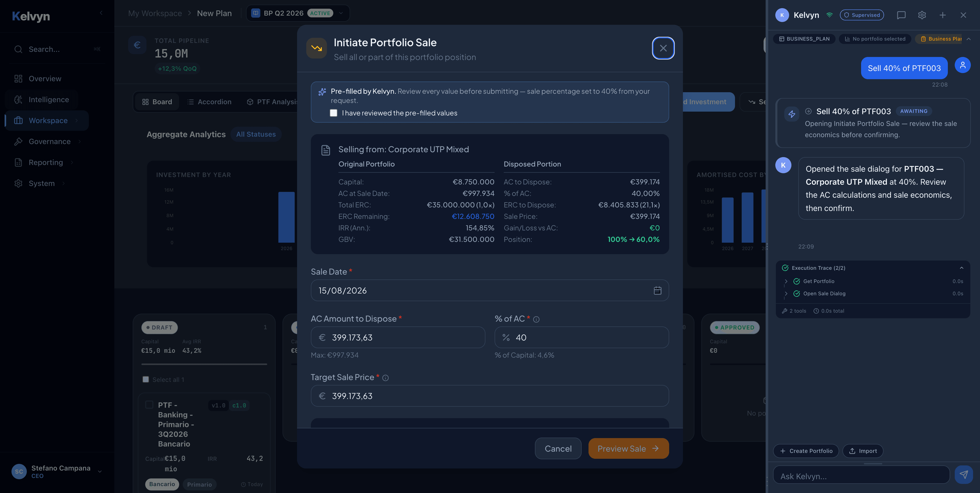The height and width of the screenshot is (493, 980).
Task: Show info tooltip for % of AC
Action: tap(536, 319)
